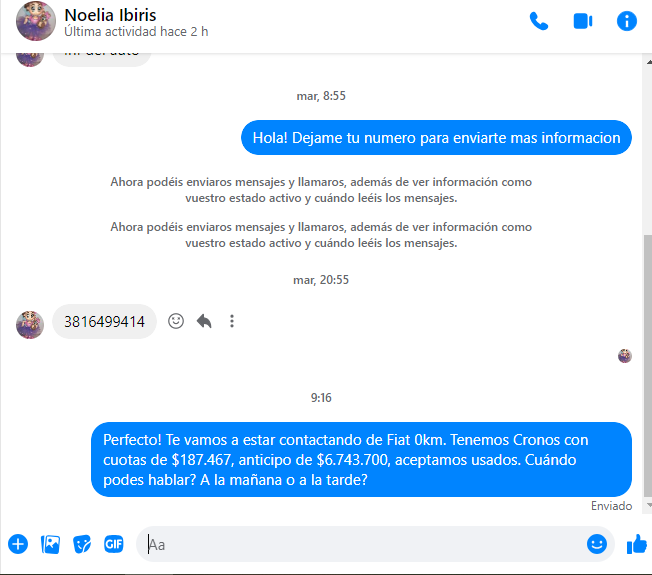Screen dimensions: 652x575
Task: Attach a photo file to the message
Action: click(50, 544)
